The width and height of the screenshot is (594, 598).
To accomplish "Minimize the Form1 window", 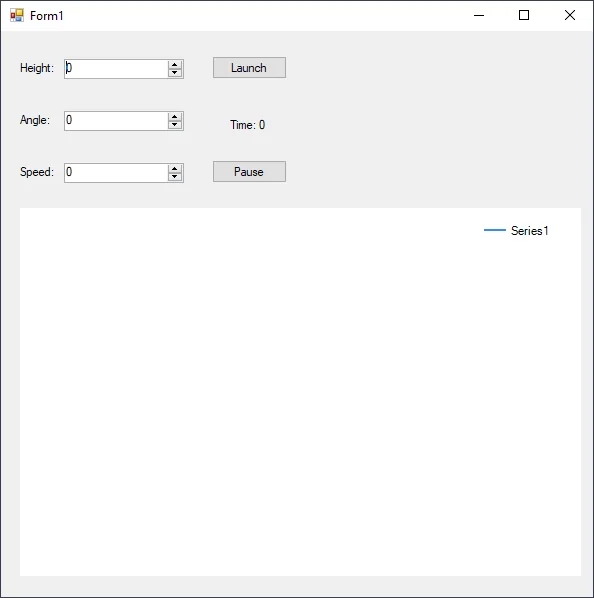I will tap(479, 15).
